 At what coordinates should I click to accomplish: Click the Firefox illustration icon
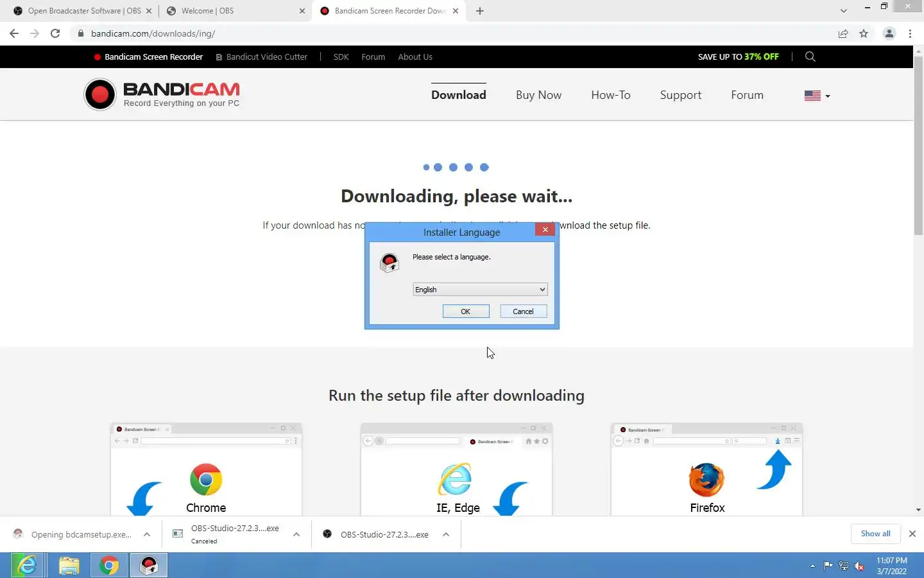(x=706, y=480)
